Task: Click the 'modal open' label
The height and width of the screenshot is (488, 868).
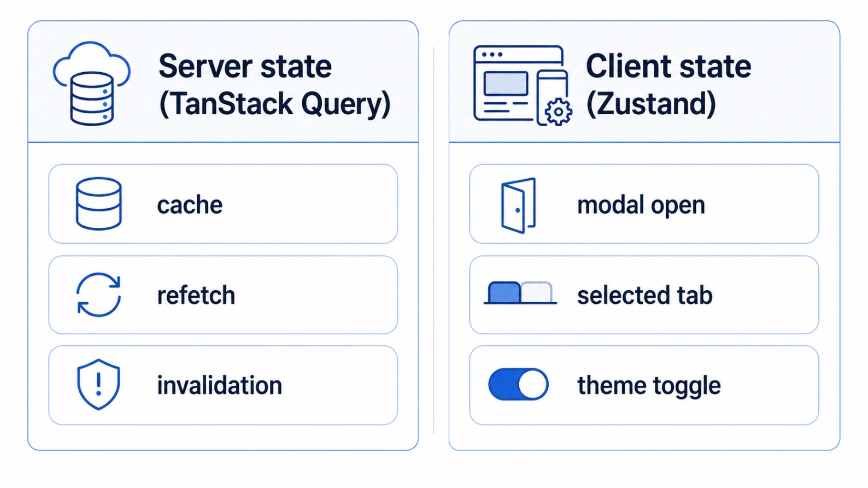Action: pos(641,206)
